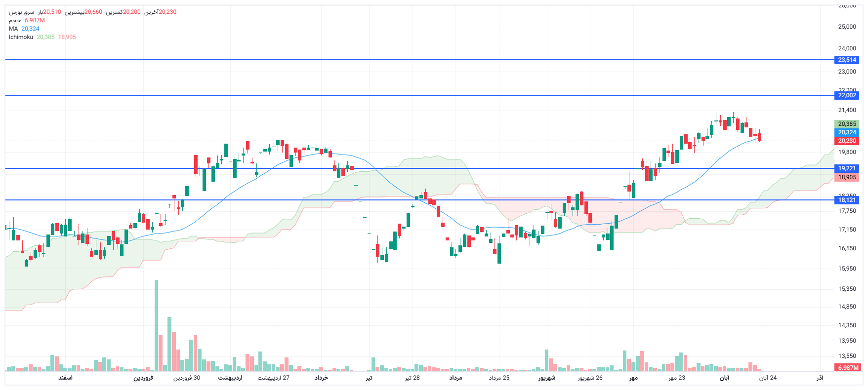Screen dimensions: 868x390
Task: Click the آبان month on time axis
Action: [724, 378]
